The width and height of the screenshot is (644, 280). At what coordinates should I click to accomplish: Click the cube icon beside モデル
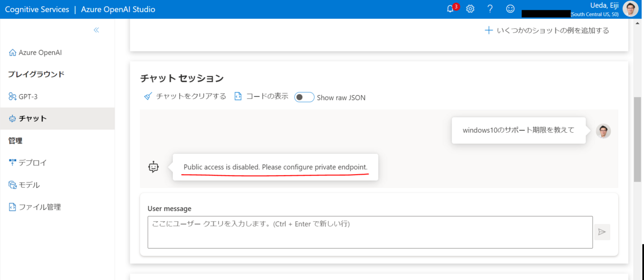(12, 184)
